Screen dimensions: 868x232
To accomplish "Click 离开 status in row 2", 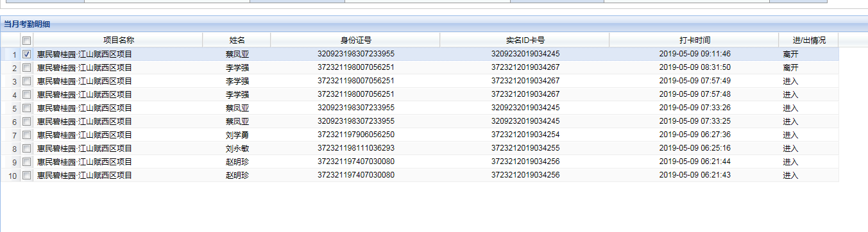I will 790,68.
